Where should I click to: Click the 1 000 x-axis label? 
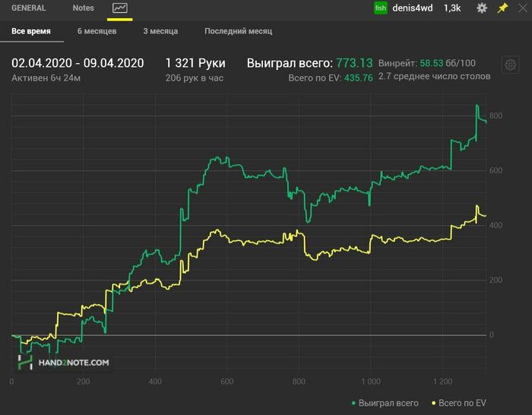point(371,382)
